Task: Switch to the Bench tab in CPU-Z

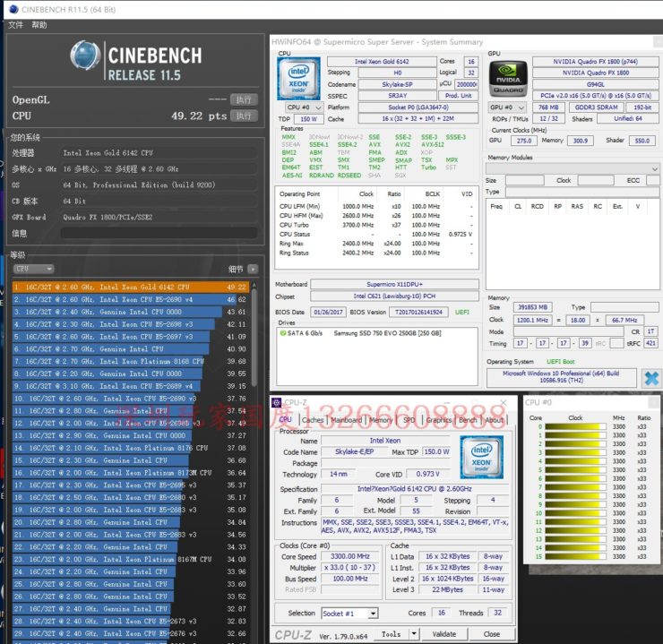Action: 468,420
